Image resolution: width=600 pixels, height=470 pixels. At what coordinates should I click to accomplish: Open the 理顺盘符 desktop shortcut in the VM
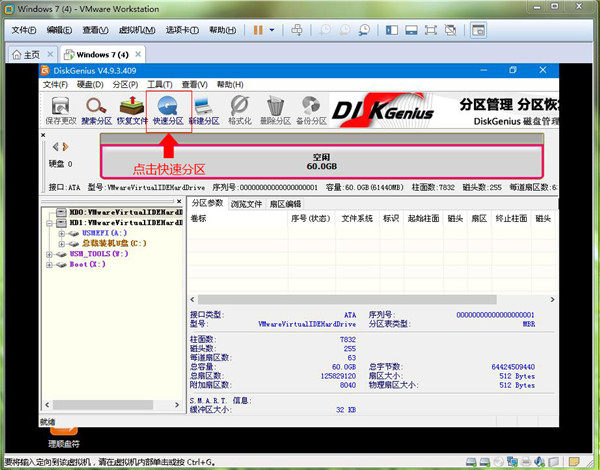(64, 438)
